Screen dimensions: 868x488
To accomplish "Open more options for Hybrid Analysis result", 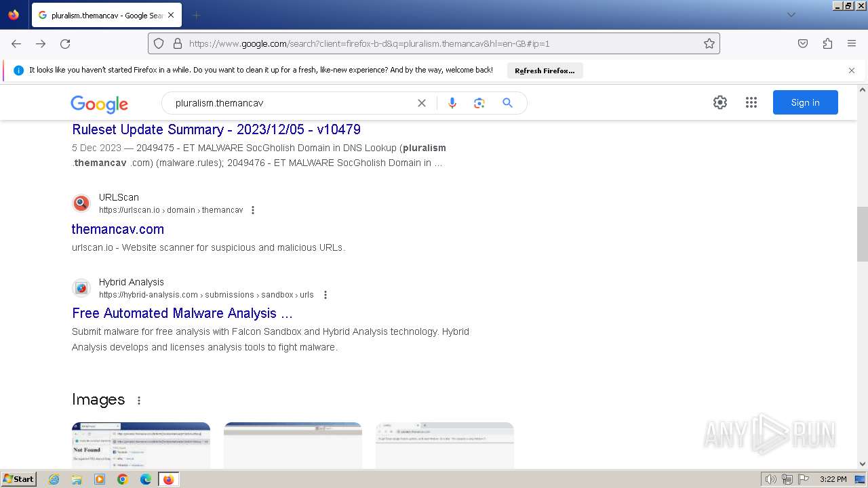I will [325, 295].
